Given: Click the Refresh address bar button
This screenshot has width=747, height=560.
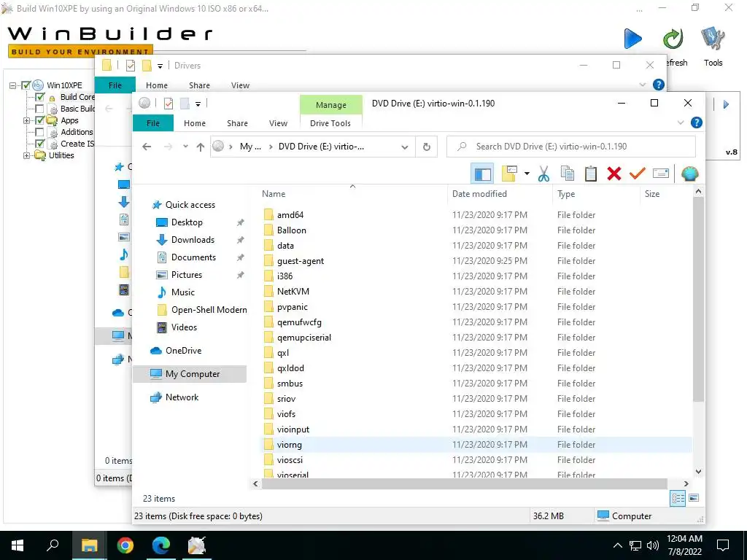Looking at the screenshot, I should tap(427, 147).
